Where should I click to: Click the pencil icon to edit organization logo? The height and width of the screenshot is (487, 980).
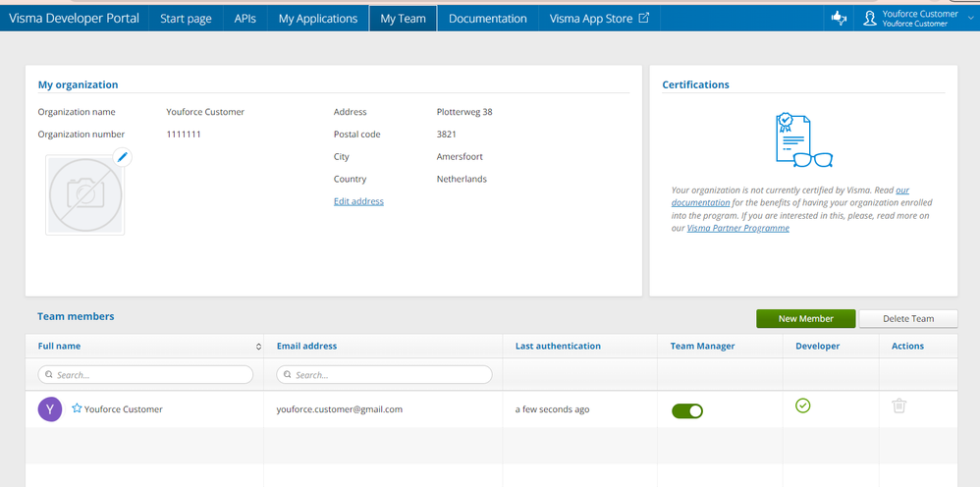[123, 157]
